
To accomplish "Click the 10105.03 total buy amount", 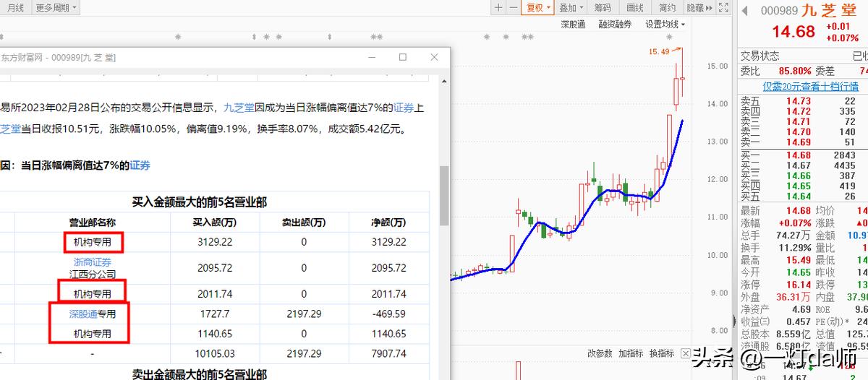I will point(215,353).
